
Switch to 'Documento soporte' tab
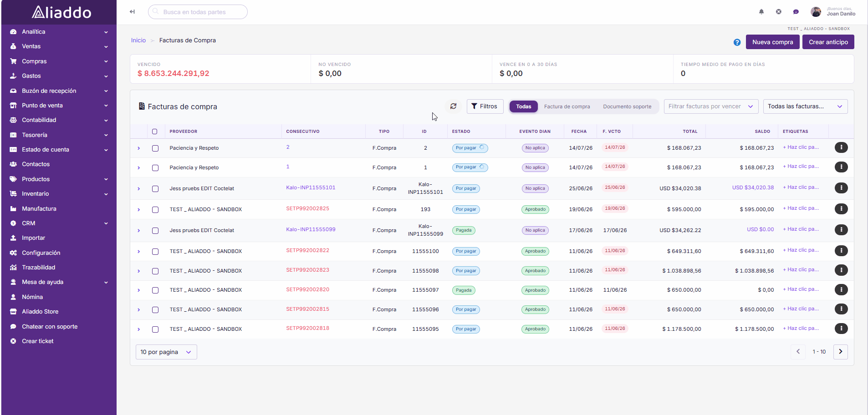pyautogui.click(x=627, y=106)
